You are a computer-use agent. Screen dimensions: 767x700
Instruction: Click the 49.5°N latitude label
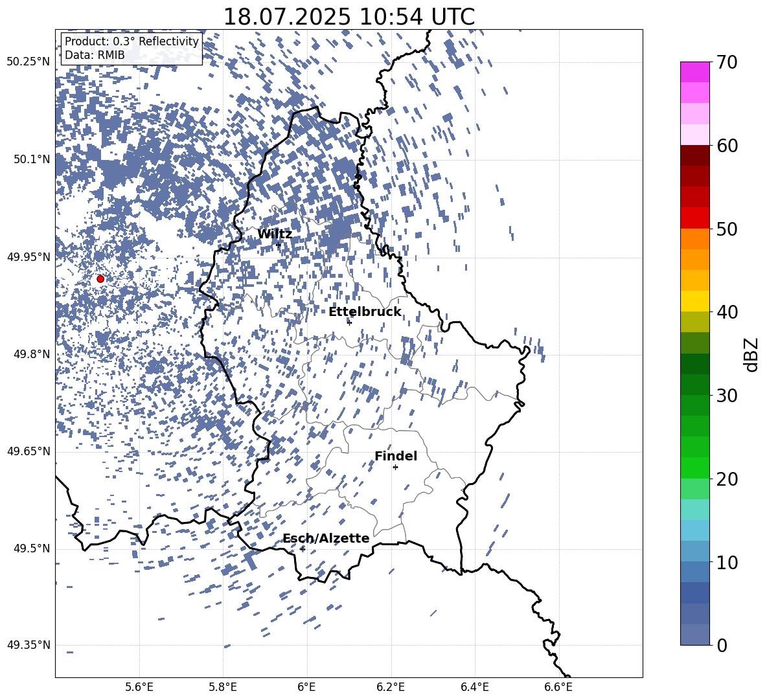click(x=32, y=548)
